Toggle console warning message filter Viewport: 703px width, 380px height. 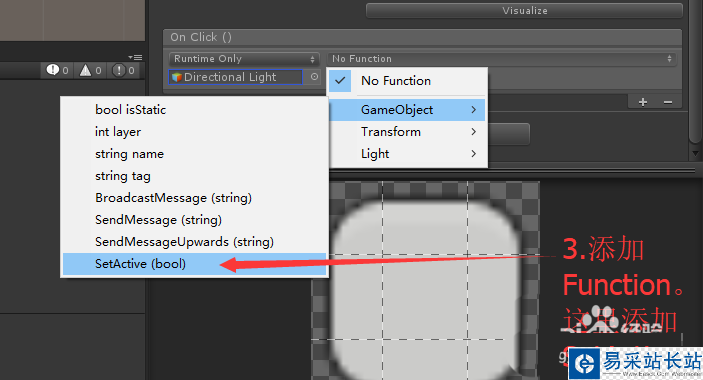pyautogui.click(x=90, y=70)
